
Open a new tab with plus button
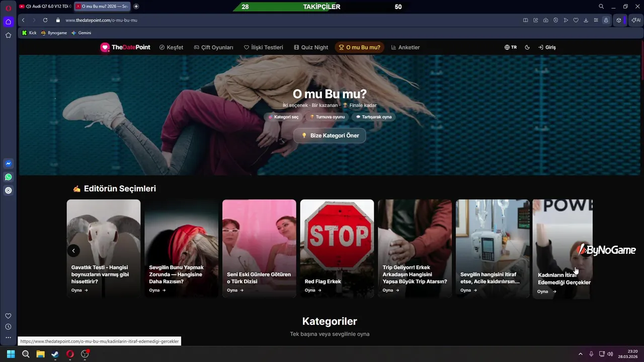[x=136, y=7]
